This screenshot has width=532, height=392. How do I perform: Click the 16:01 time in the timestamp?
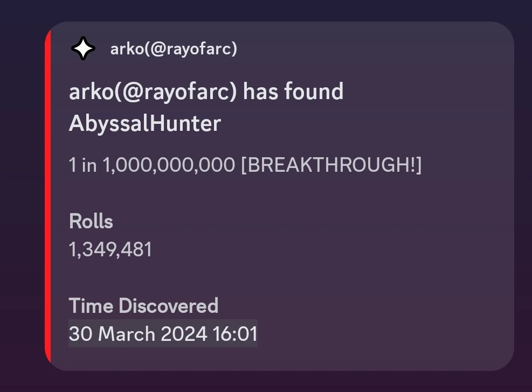235,334
